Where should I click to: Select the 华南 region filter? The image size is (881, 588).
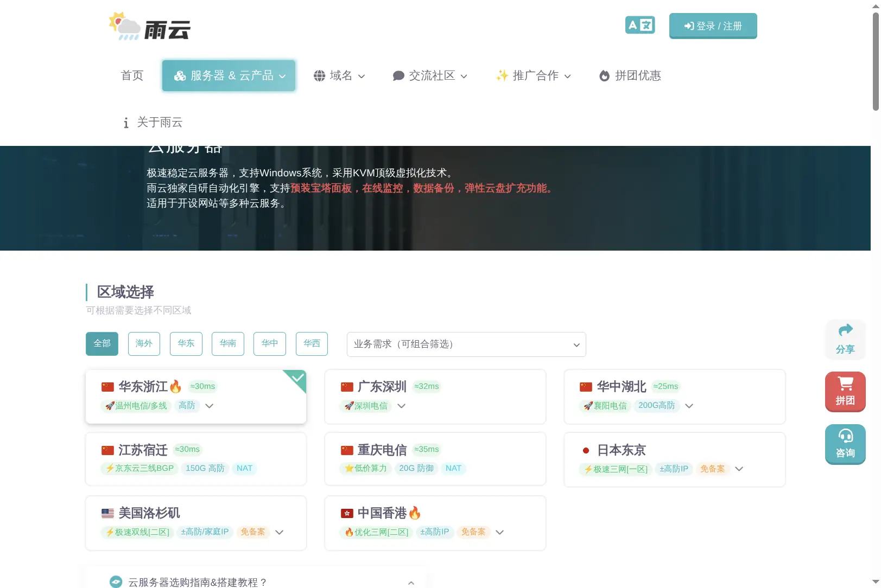point(228,343)
